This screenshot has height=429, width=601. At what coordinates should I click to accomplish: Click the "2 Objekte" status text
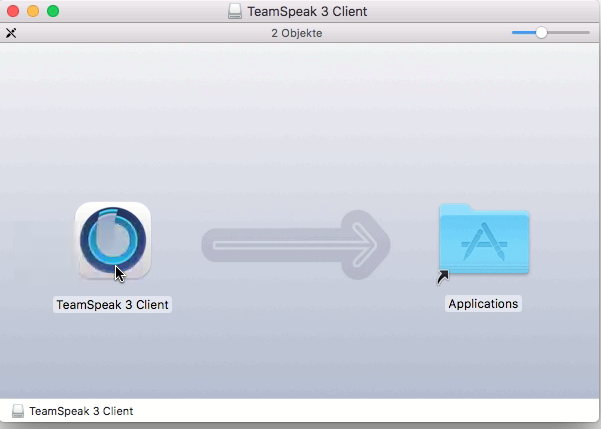click(x=297, y=33)
